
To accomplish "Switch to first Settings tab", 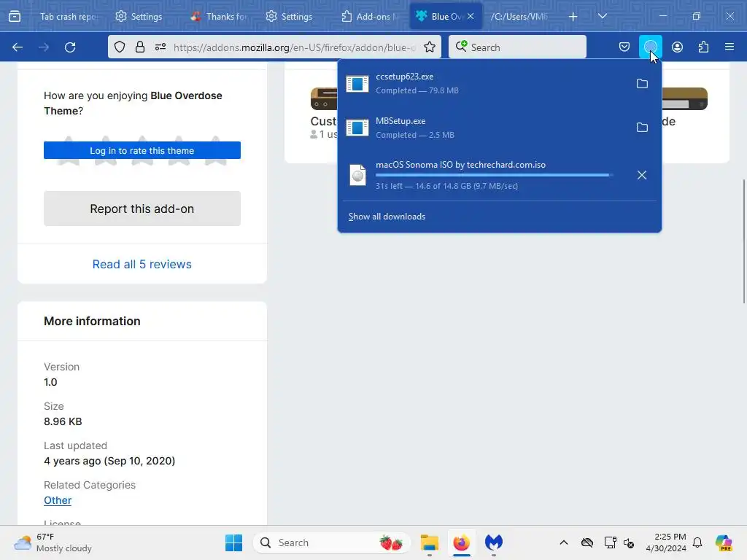I will tap(139, 17).
